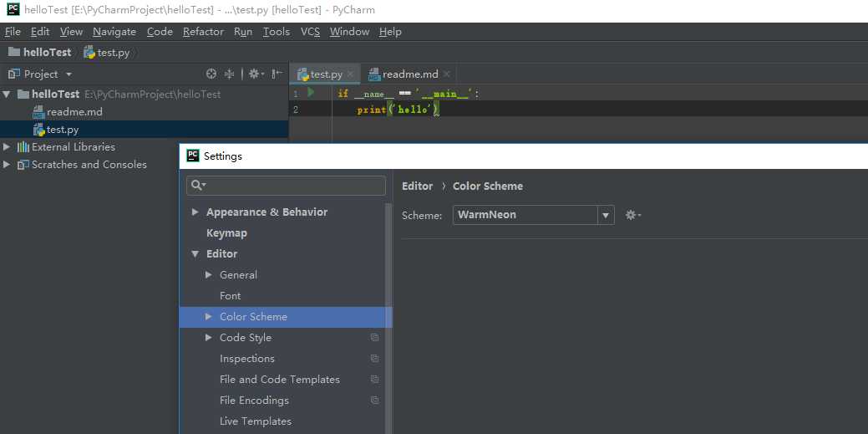The height and width of the screenshot is (434, 868).
Task: Hide the Project tool window
Action: [278, 74]
